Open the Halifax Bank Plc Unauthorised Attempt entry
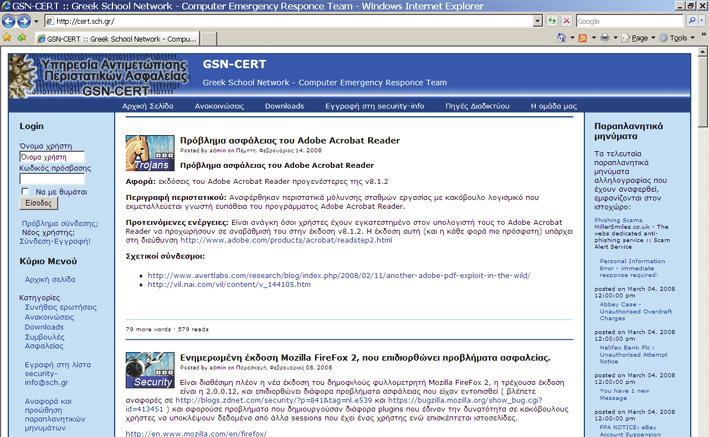 click(x=633, y=355)
